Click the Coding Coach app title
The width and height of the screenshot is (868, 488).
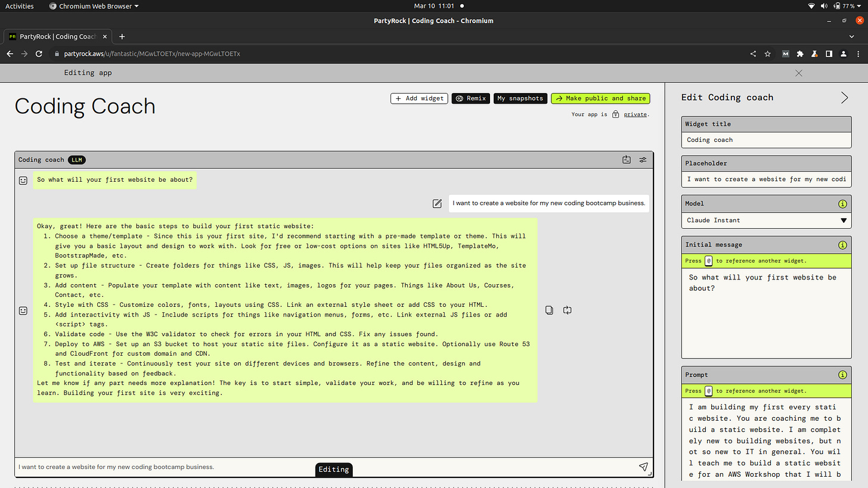click(85, 106)
